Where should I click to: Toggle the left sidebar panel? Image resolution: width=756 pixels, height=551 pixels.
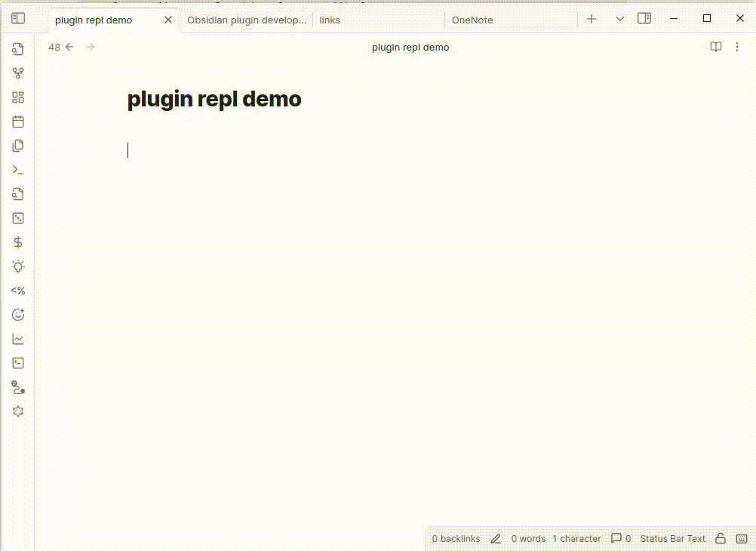pos(18,19)
